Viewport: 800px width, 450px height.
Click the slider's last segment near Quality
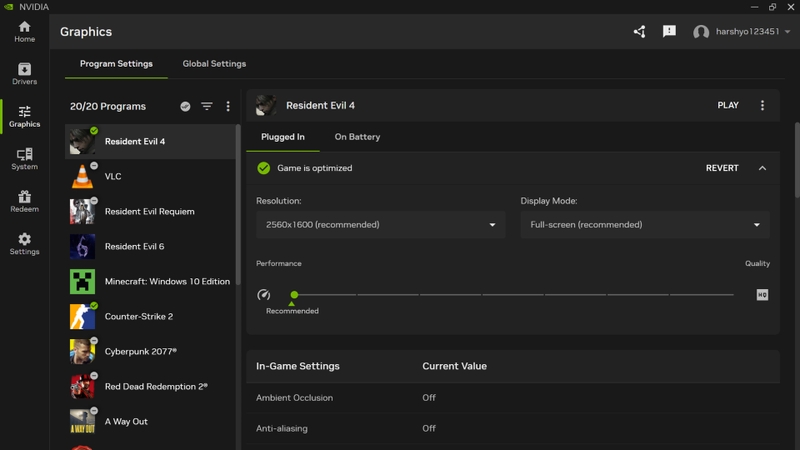point(702,294)
